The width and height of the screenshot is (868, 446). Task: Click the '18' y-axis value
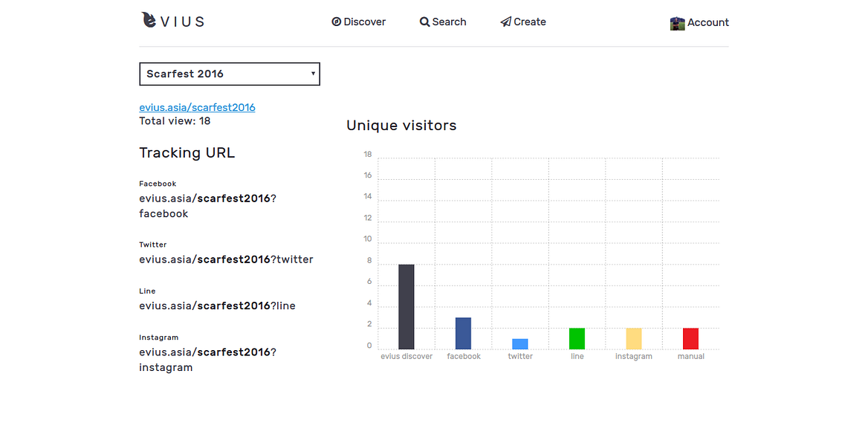coord(368,154)
